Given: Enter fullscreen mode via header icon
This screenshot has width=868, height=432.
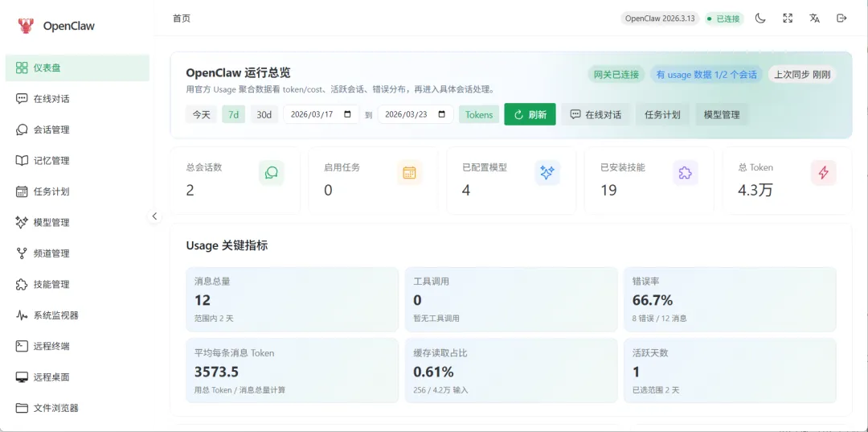Looking at the screenshot, I should point(788,19).
